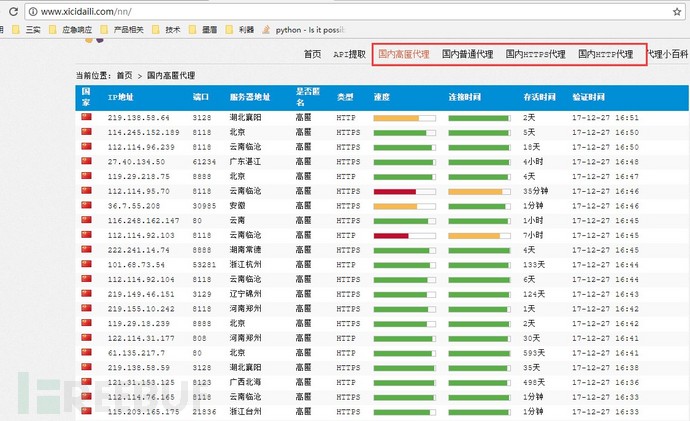Click the IP地址 column header
The image size is (690, 421).
point(121,97)
